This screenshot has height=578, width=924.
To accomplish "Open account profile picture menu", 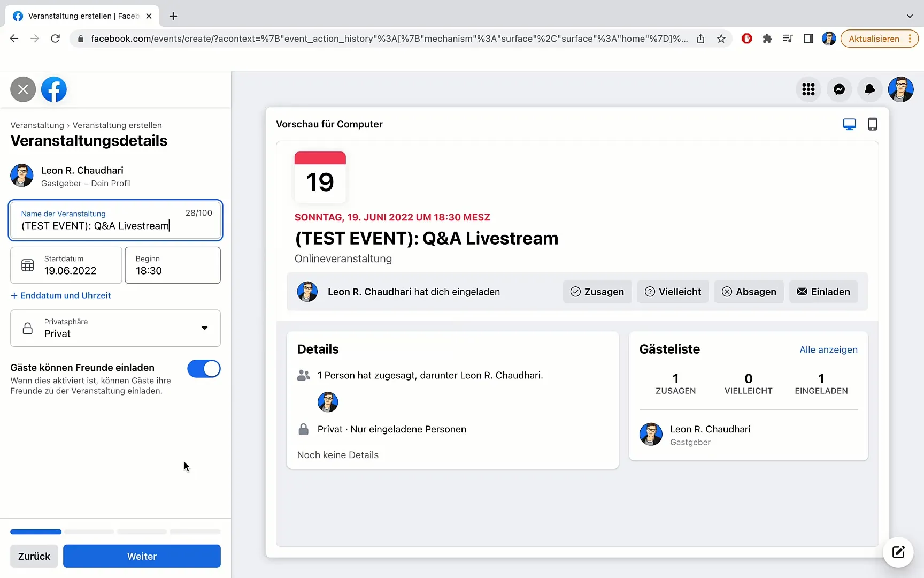I will pyautogui.click(x=901, y=89).
